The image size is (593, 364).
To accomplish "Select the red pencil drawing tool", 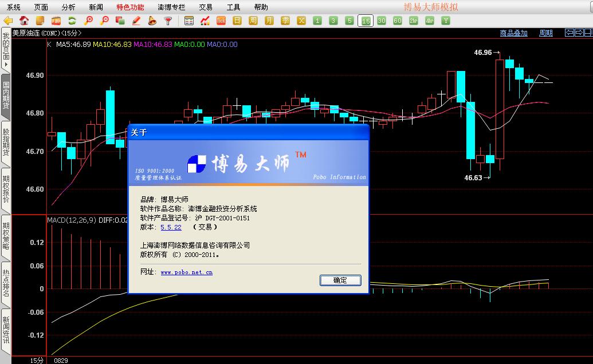I will point(136,21).
